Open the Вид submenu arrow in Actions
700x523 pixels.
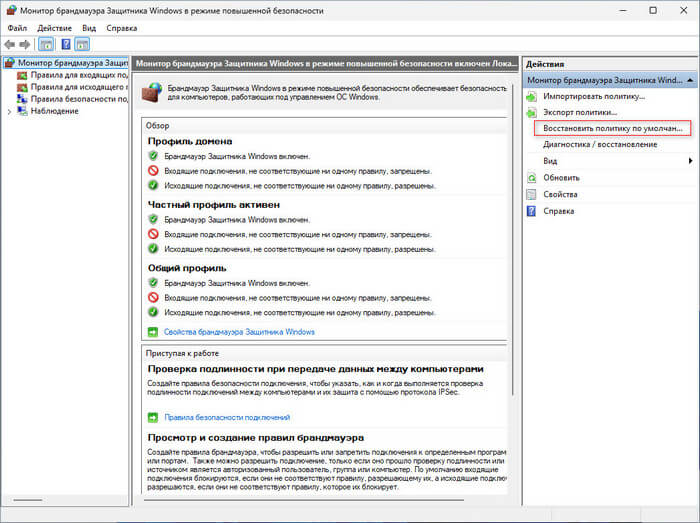[689, 161]
